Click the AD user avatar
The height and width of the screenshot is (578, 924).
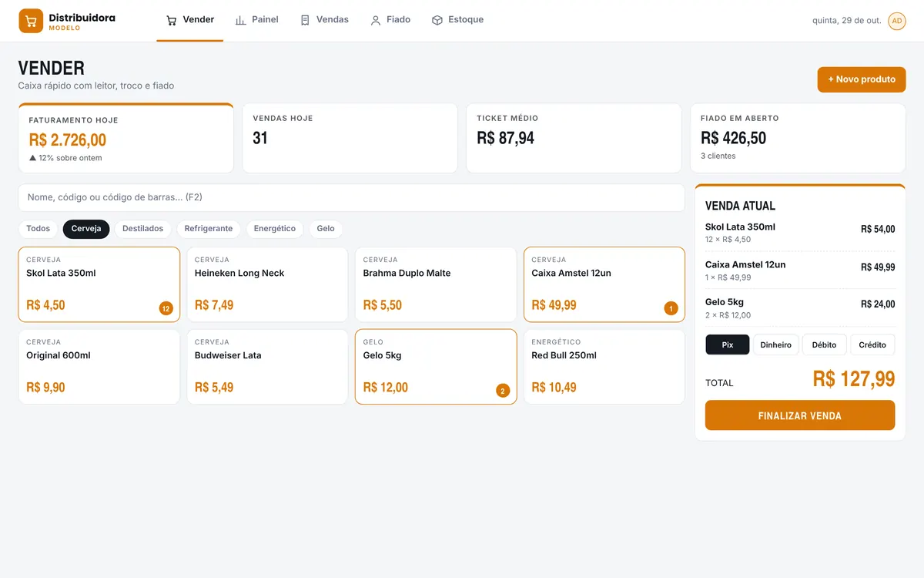[x=897, y=21]
